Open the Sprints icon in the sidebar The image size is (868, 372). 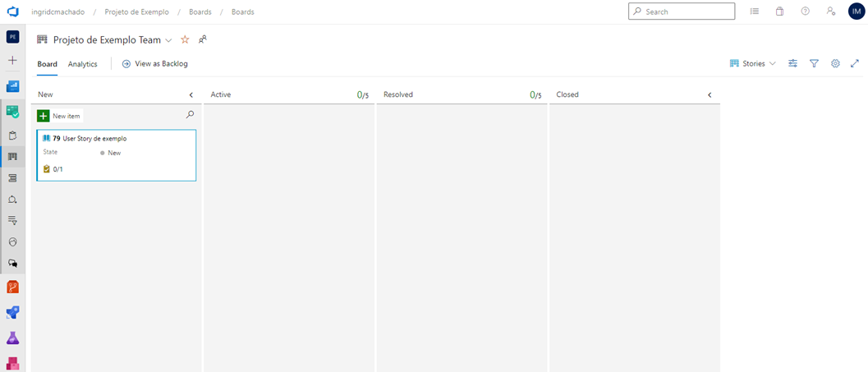[13, 200]
